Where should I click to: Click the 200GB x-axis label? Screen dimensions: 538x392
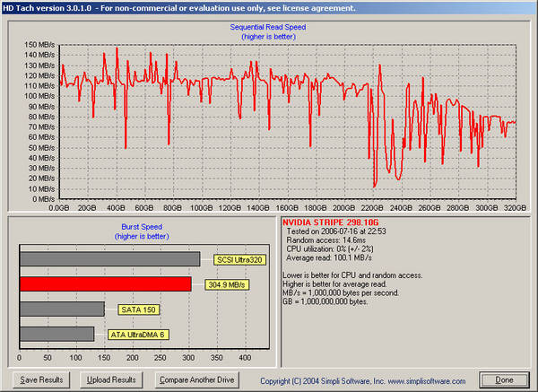343,208
